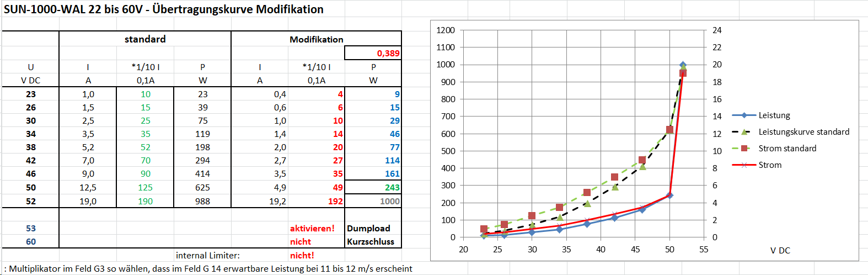The image size is (868, 275).
Task: Click the 'internal Limiter:' label cell
Action: click(x=207, y=256)
